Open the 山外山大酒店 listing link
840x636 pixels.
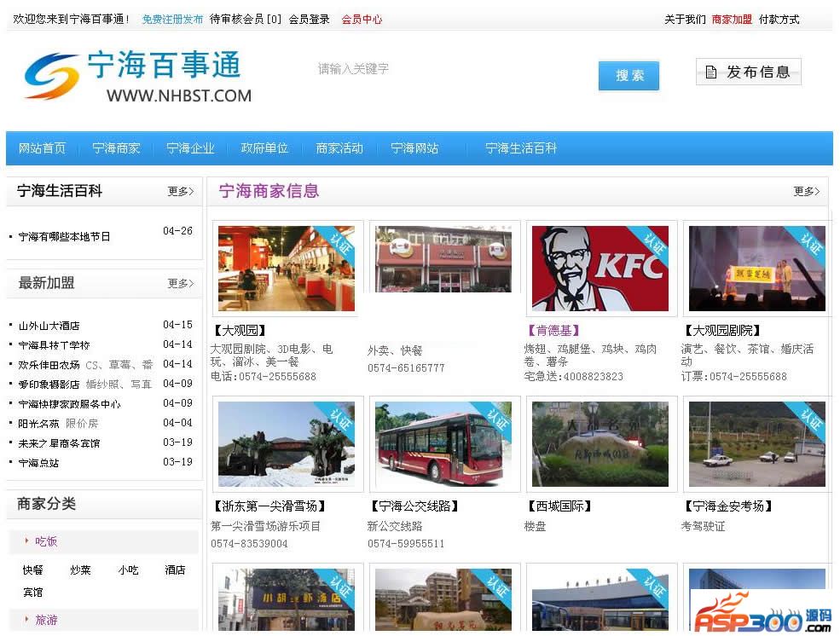(49, 326)
